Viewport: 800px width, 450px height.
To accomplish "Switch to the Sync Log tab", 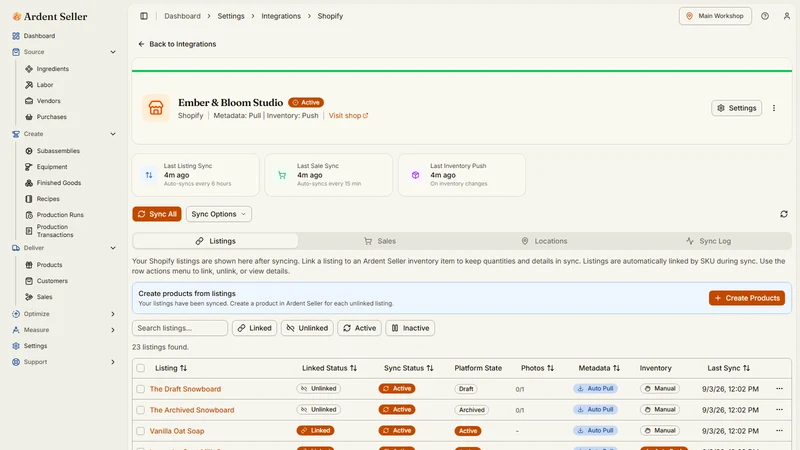I will click(x=709, y=241).
